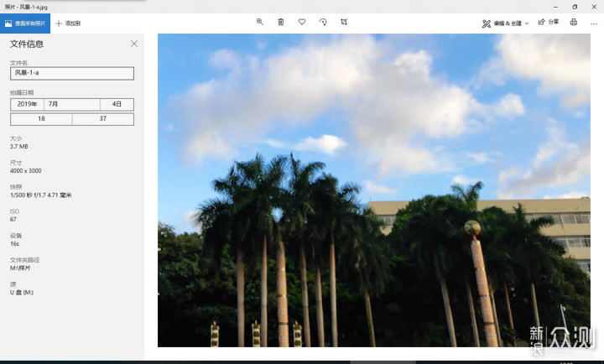Click the M:\样片 folder path

[19, 268]
